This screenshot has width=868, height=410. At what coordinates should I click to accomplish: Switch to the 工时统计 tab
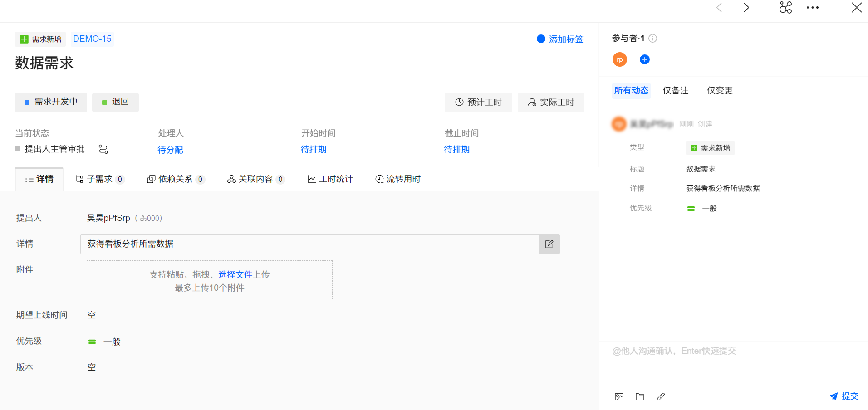[330, 179]
